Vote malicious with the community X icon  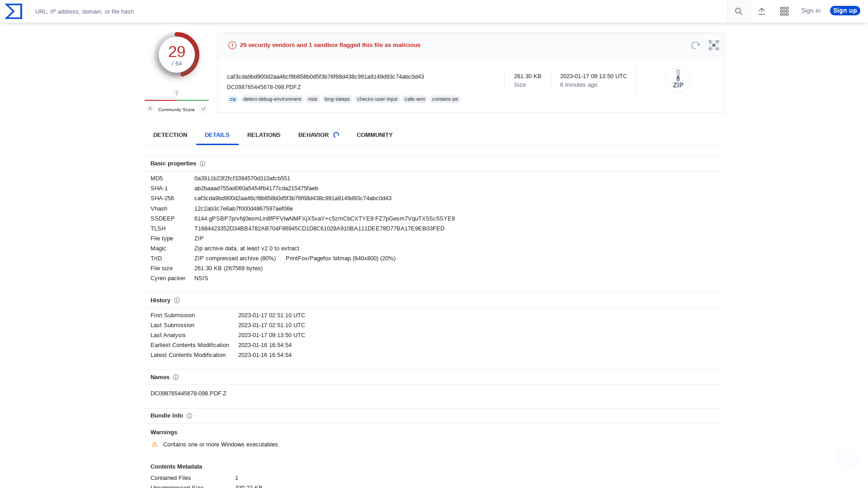click(x=150, y=108)
